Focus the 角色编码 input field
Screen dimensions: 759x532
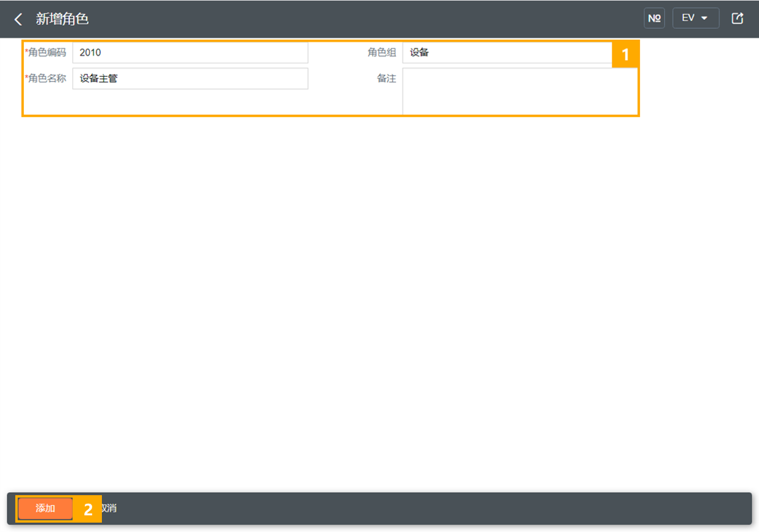[x=190, y=53]
